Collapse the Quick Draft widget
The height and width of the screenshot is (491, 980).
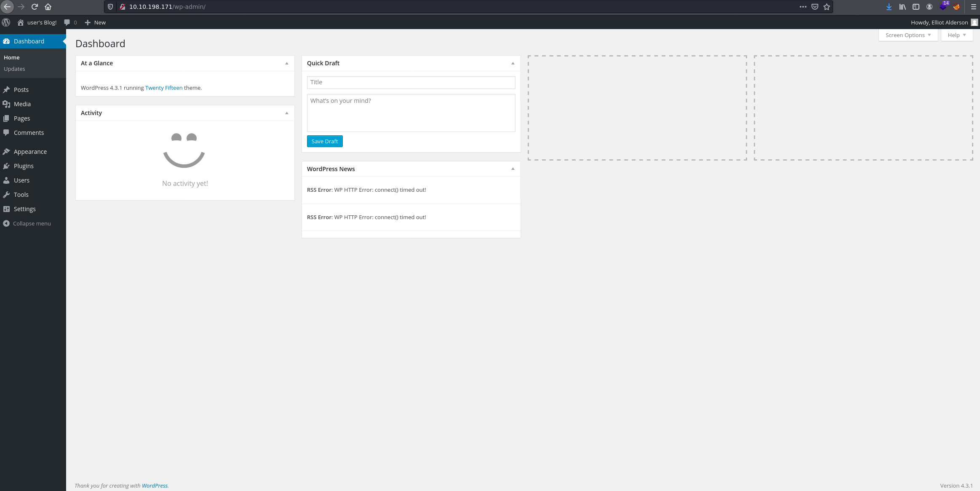tap(513, 63)
